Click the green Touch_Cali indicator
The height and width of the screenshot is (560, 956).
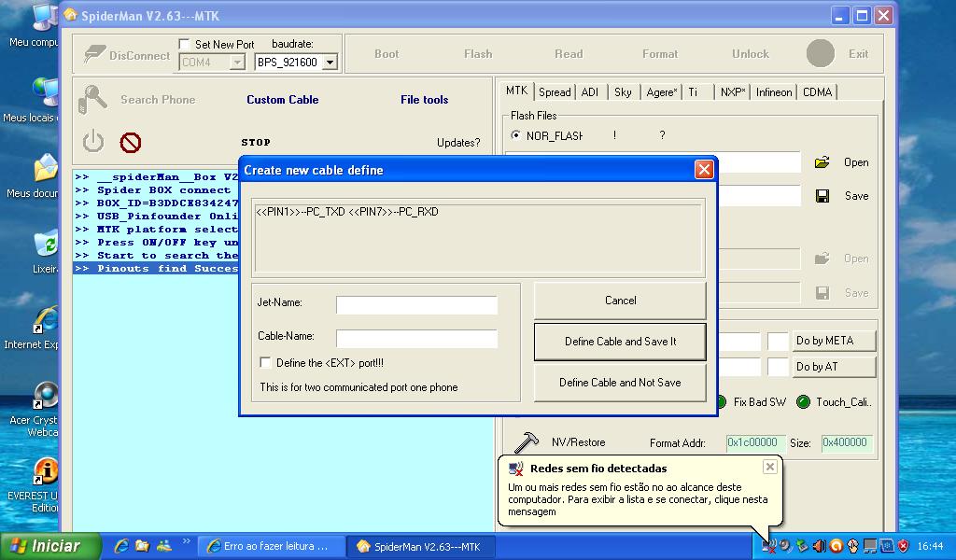[803, 402]
